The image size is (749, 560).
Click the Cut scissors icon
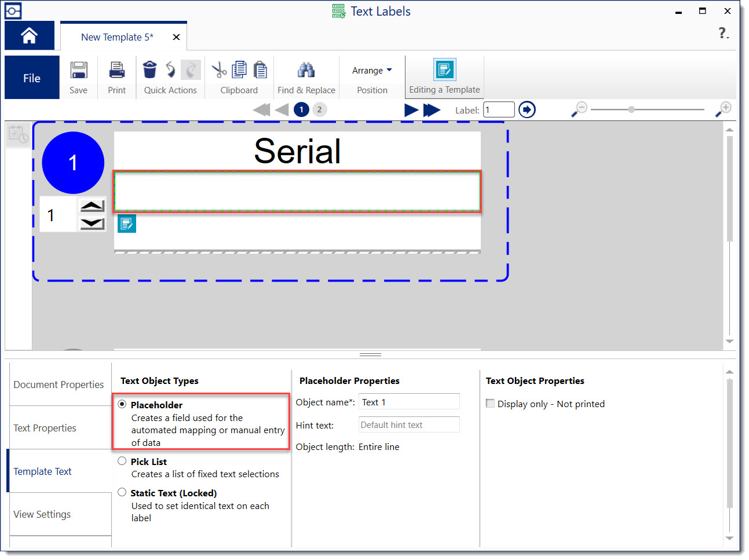[218, 68]
